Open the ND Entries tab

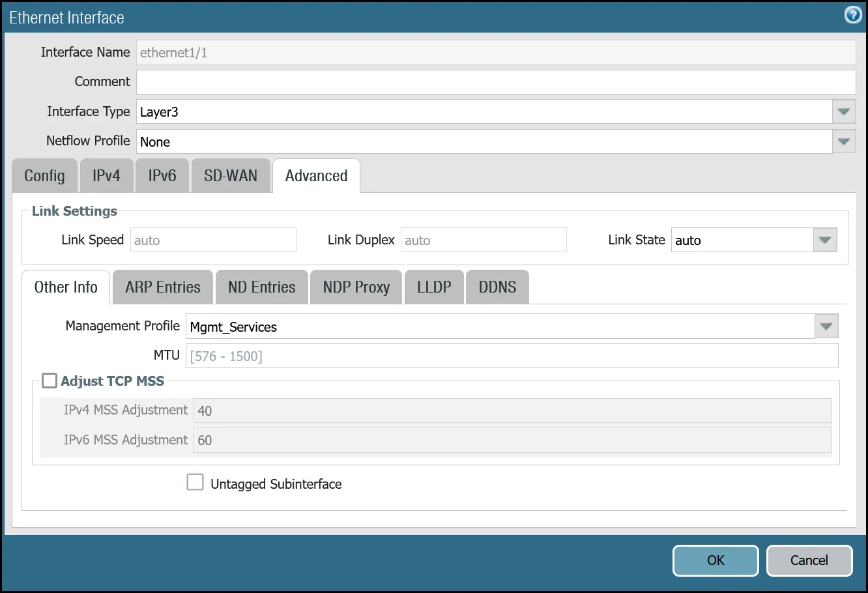261,287
